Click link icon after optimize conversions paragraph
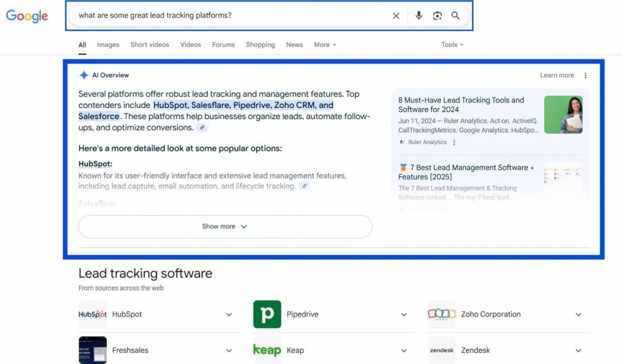Viewport: 622px width, 364px height. [x=202, y=128]
